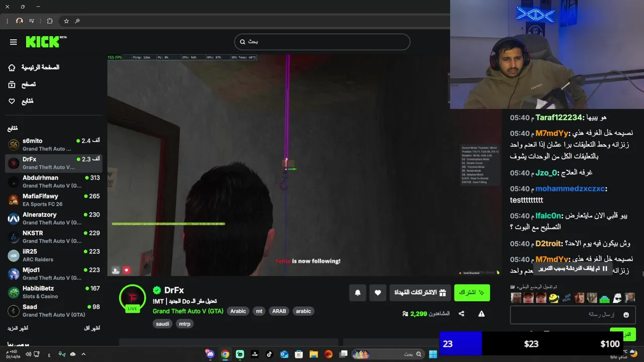Resume chat via the paused-scroll banner

point(573,269)
